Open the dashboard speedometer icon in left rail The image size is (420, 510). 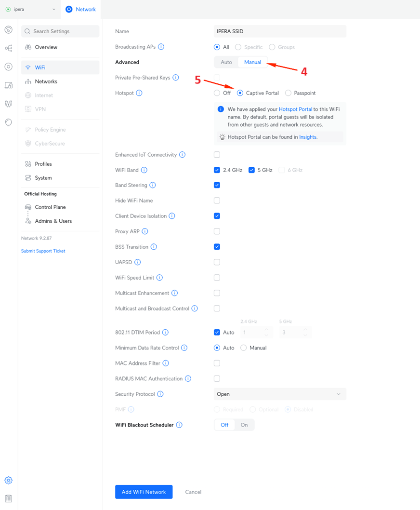(x=8, y=30)
